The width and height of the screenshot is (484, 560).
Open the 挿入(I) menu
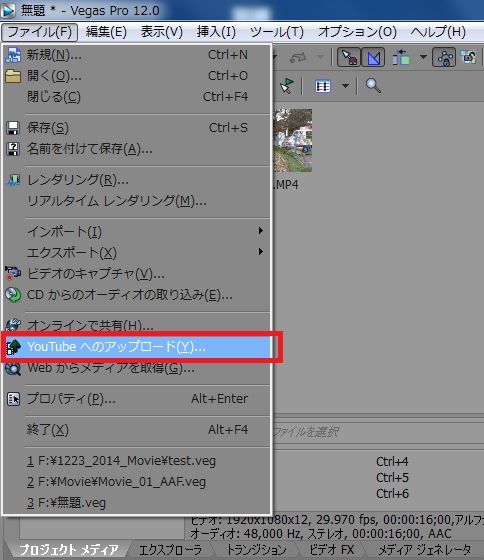click(216, 32)
